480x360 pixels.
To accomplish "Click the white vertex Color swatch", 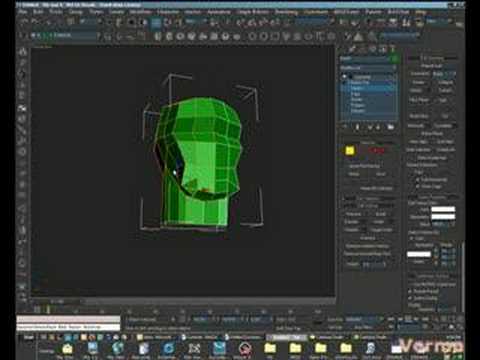I will (x=443, y=209).
